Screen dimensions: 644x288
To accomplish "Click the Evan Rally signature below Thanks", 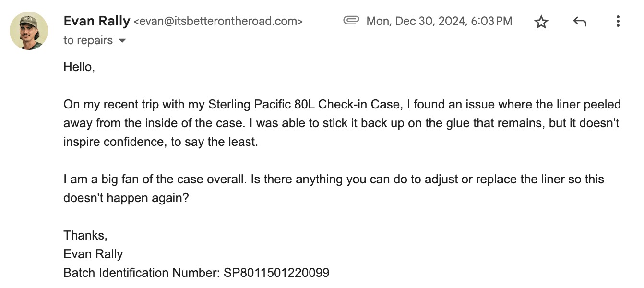I will tap(93, 254).
